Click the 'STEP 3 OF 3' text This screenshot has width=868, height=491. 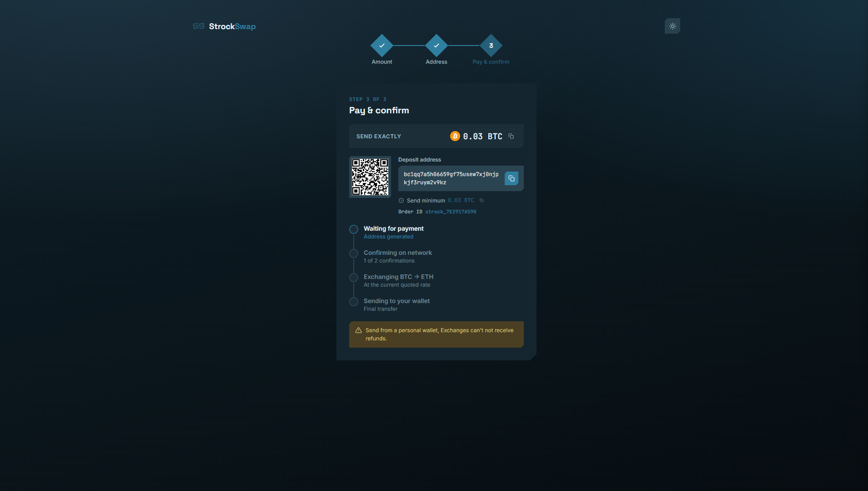pyautogui.click(x=368, y=99)
